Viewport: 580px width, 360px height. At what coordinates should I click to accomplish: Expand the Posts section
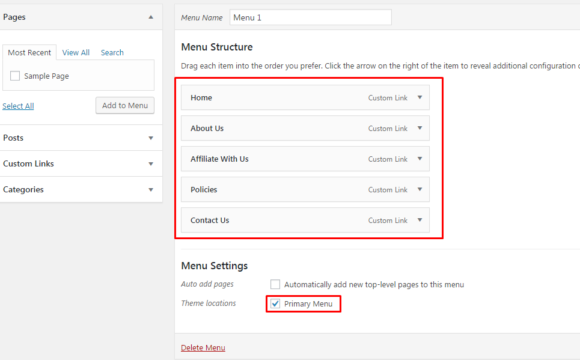coord(151,138)
